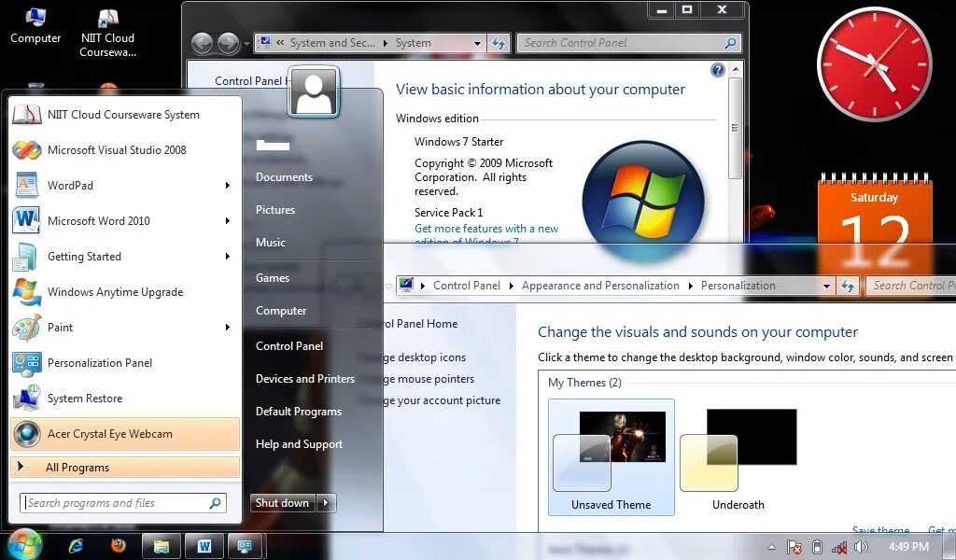
Task: Open the Shut down options arrow
Action: (x=326, y=503)
